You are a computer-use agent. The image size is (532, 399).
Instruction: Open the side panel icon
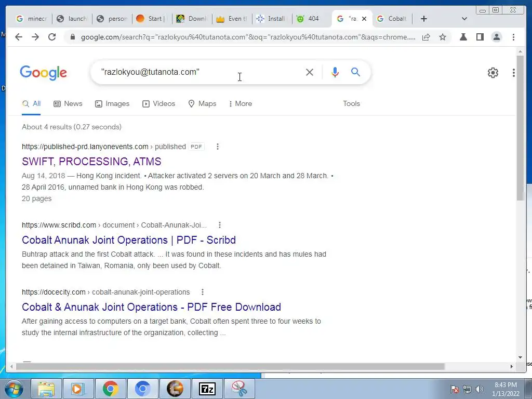480,37
